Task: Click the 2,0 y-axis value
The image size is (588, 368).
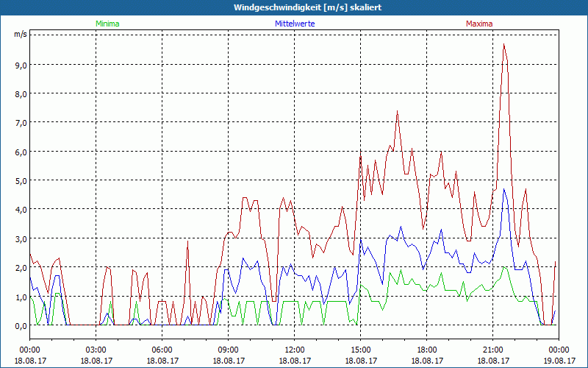Action: [x=21, y=268]
